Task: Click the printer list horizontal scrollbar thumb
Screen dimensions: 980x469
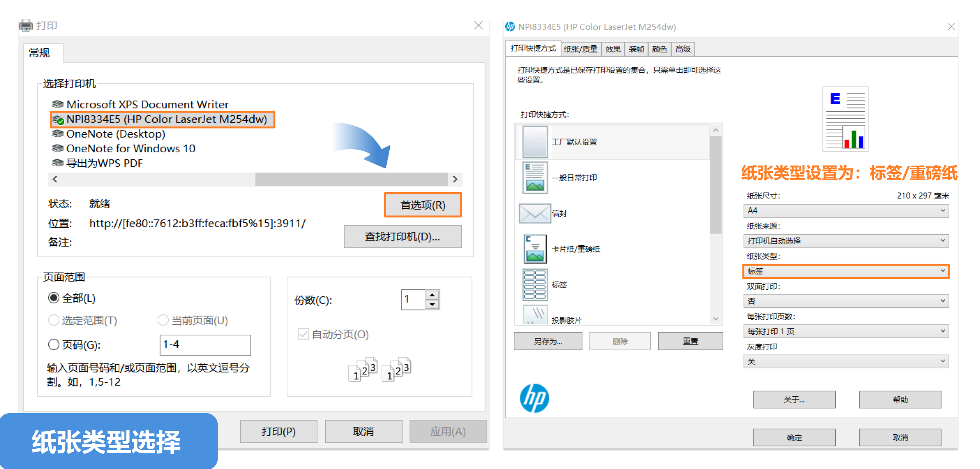Action: coord(352,179)
